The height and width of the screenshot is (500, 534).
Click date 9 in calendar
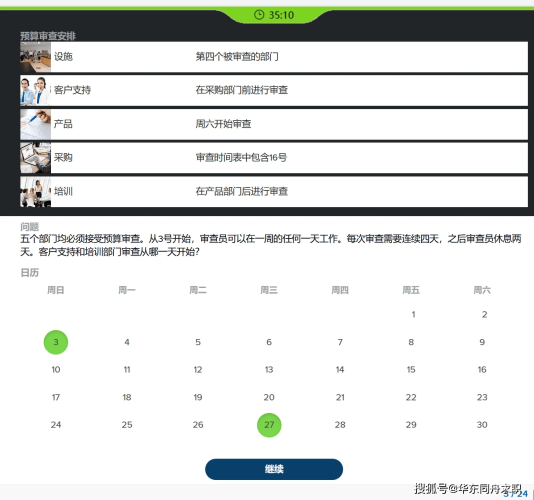pos(482,342)
